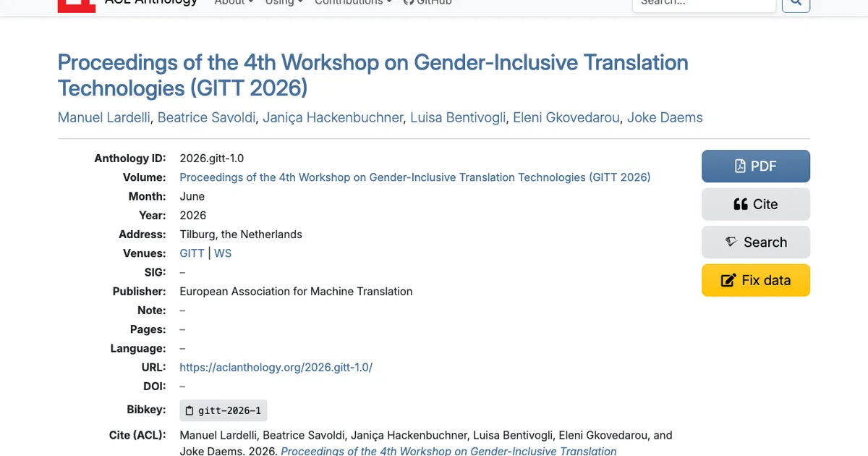This screenshot has width=868, height=456.
Task: Open the Cite dialog
Action: pos(756,204)
